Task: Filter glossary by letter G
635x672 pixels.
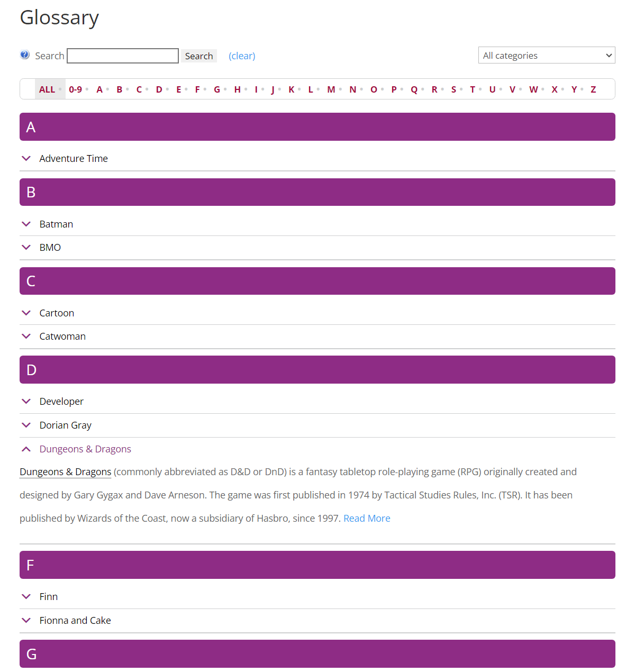Action: (217, 89)
